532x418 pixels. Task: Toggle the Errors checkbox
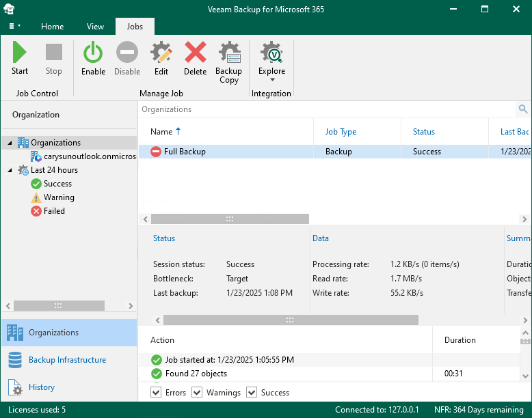point(156,392)
